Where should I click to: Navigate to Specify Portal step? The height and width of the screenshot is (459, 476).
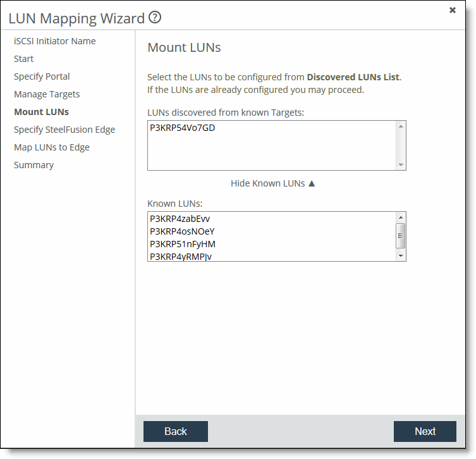coord(42,76)
